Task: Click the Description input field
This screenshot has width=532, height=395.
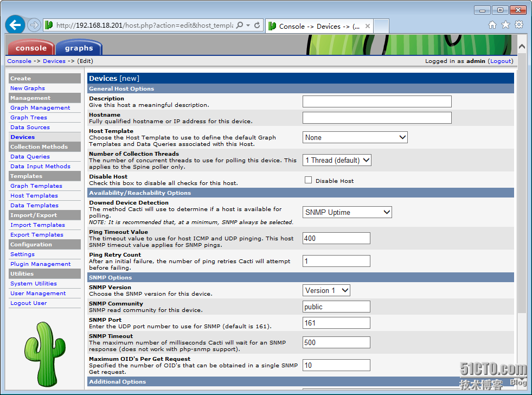Action: pos(377,101)
